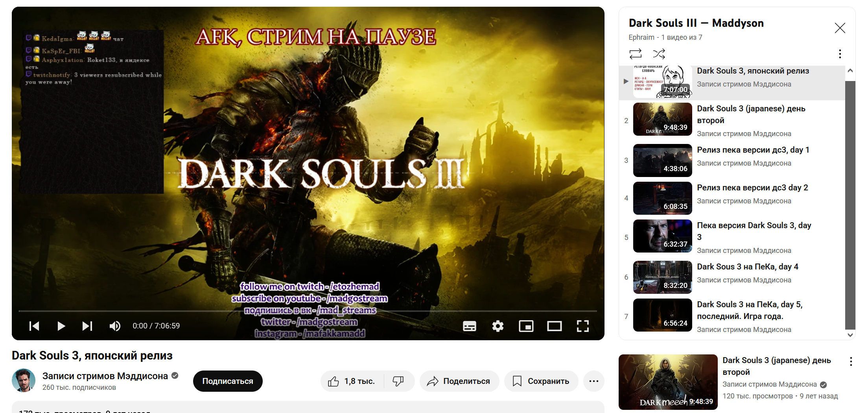868x413 pixels.
Task: Toggle playlist shuffle
Action: 659,53
